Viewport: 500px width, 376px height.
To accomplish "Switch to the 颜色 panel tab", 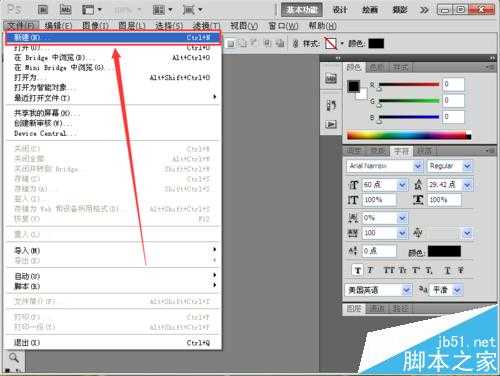I will coord(354,68).
